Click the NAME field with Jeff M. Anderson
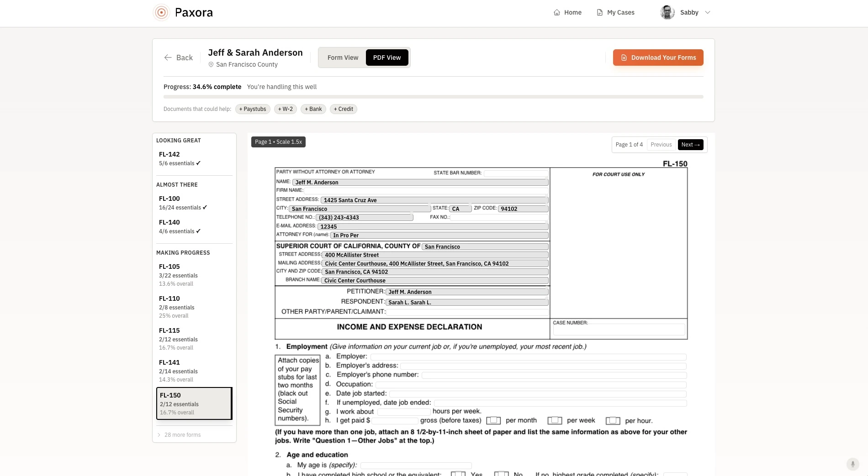This screenshot has width=868, height=476. 420,183
